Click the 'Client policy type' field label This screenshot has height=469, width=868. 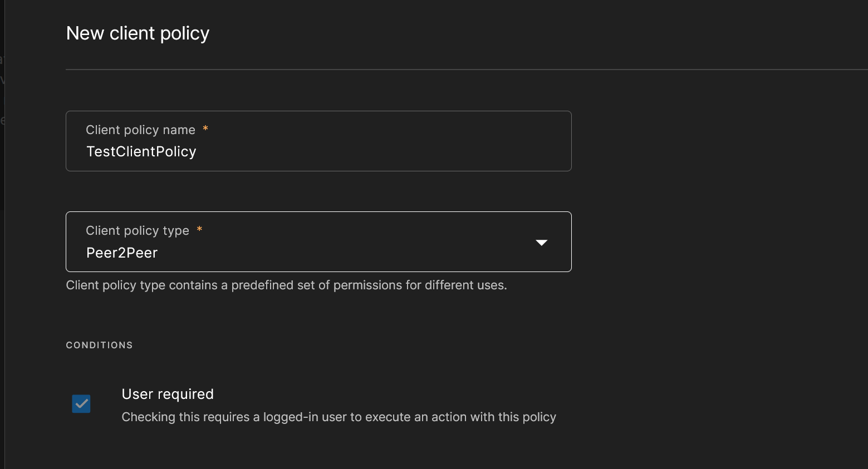(x=138, y=231)
